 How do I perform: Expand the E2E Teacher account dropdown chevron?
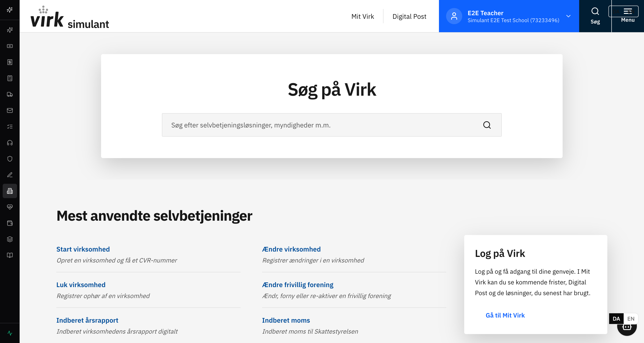tap(568, 16)
